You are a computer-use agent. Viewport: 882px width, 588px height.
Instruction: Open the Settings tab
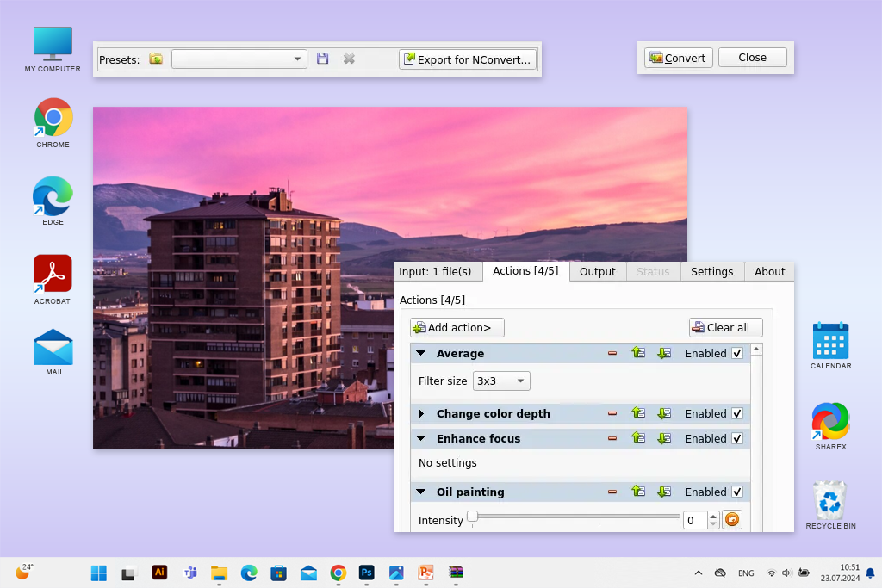tap(712, 271)
